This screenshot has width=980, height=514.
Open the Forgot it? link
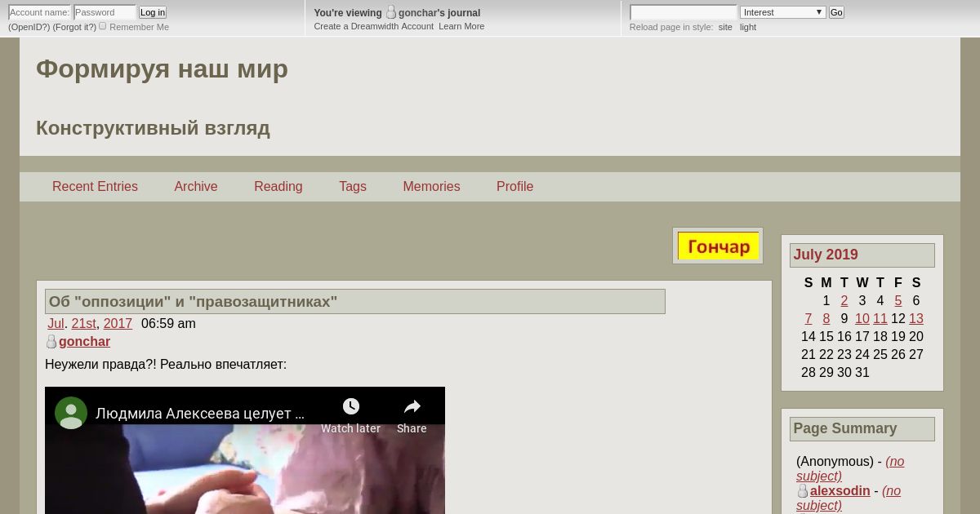coord(74,27)
